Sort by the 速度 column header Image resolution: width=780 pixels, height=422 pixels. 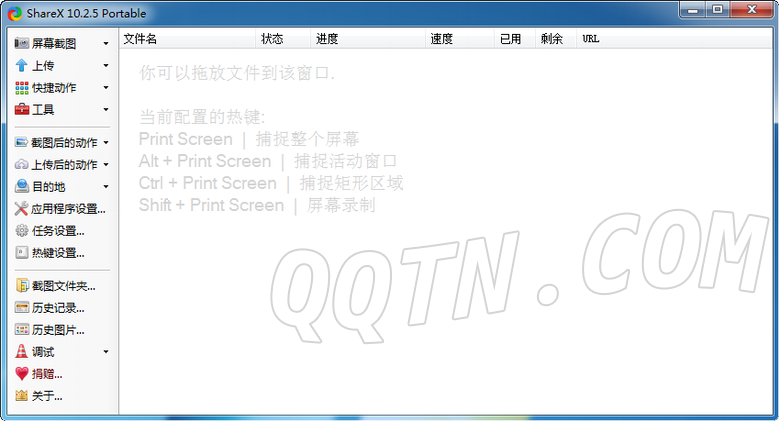(459, 39)
